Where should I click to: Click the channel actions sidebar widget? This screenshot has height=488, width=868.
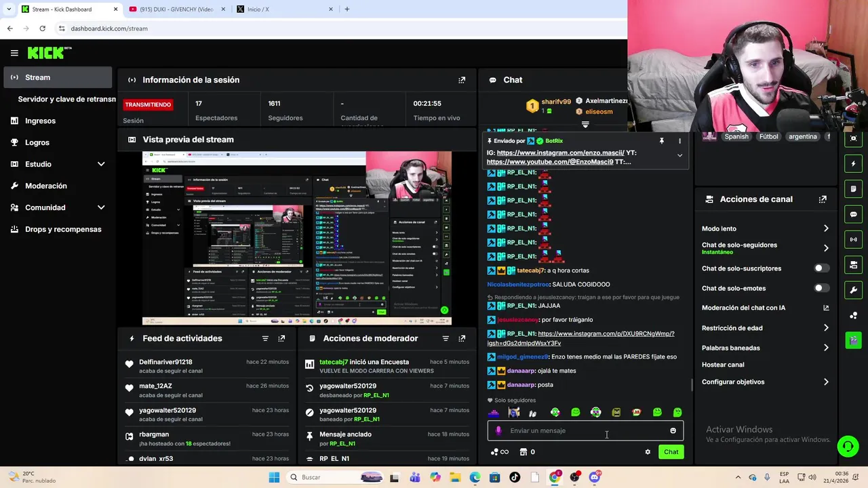[853, 265]
